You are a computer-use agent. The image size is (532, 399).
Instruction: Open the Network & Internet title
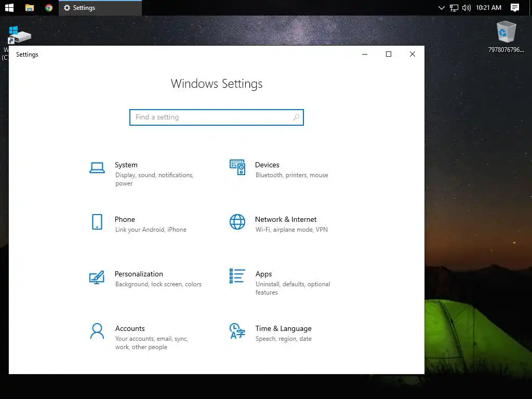point(286,219)
